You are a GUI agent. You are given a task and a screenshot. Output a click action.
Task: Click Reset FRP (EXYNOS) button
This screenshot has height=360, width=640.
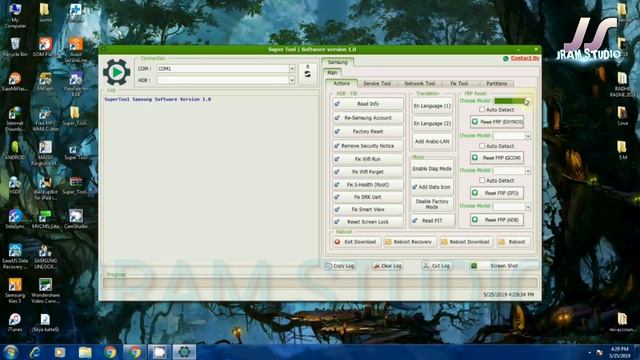[x=497, y=122]
